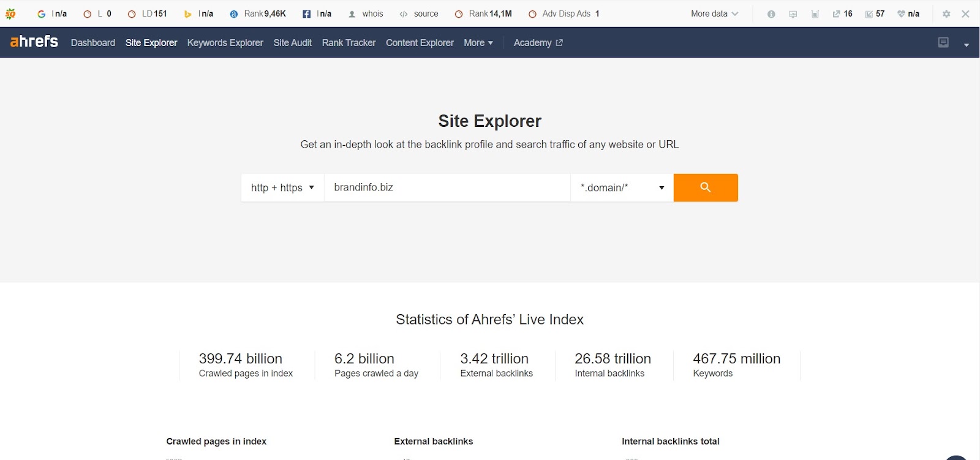This screenshot has height=460, width=980.
Task: Click the '3.42 trillion' external backlinks stat
Action: 494,358
